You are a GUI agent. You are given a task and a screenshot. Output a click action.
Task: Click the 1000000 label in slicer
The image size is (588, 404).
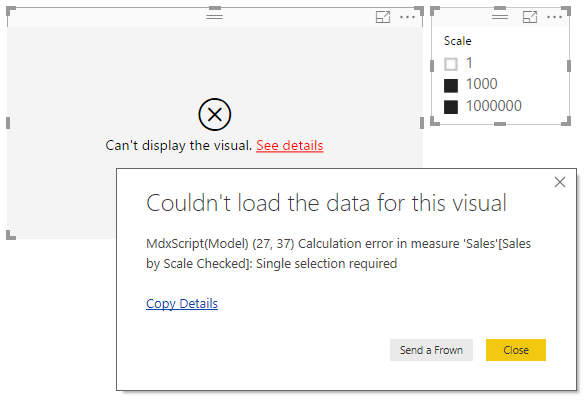click(x=494, y=106)
